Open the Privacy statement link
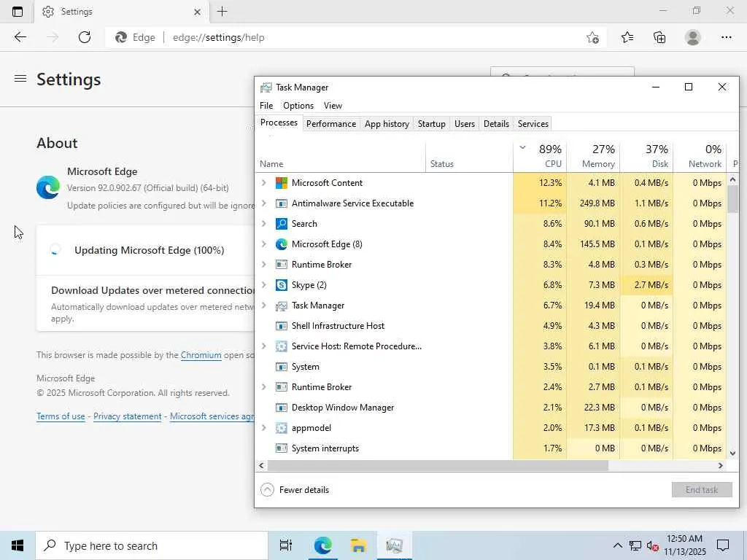Screen dimensions: 747x560 click(127, 416)
